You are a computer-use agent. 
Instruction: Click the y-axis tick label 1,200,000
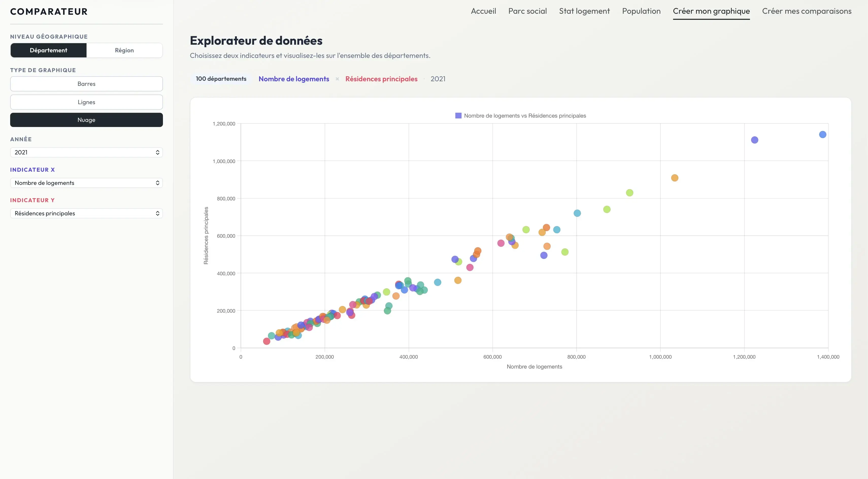pyautogui.click(x=224, y=124)
